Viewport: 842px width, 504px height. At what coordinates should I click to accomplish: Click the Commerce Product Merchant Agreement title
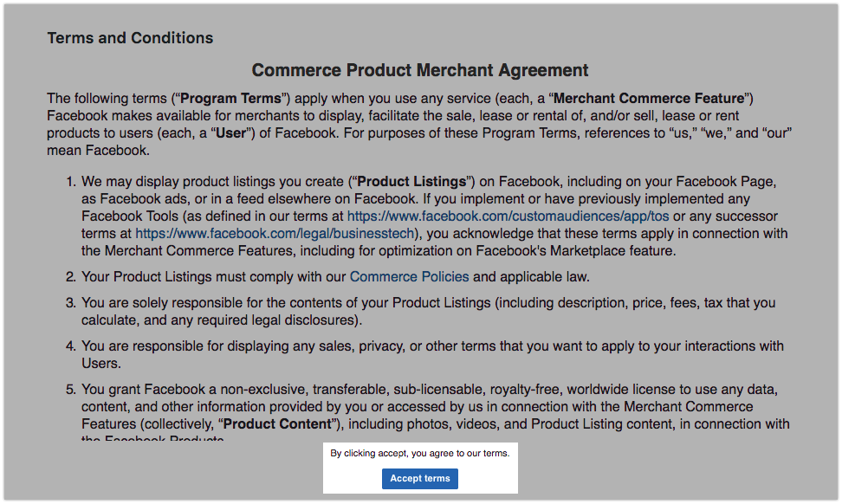pos(420,70)
